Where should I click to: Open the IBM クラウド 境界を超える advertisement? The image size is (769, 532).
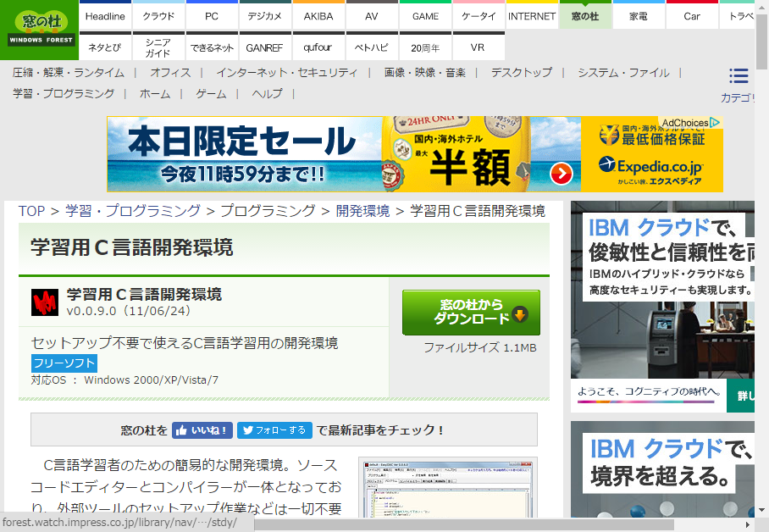click(662, 469)
